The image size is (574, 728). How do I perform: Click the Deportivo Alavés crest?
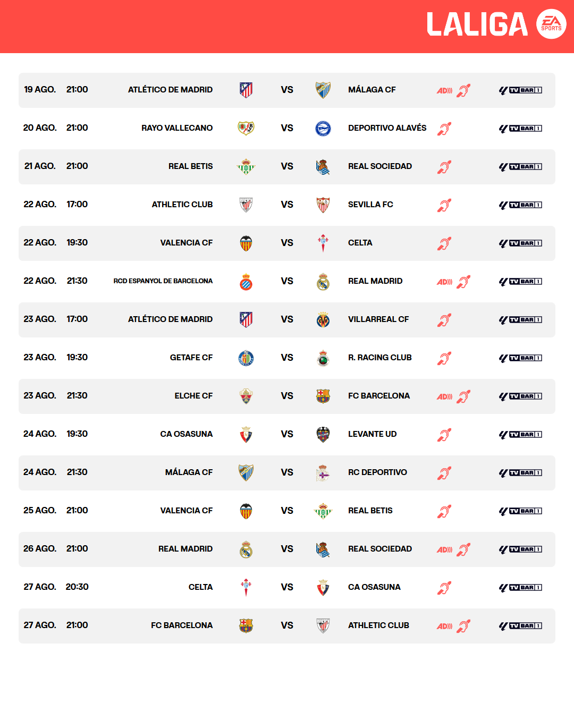tap(323, 128)
